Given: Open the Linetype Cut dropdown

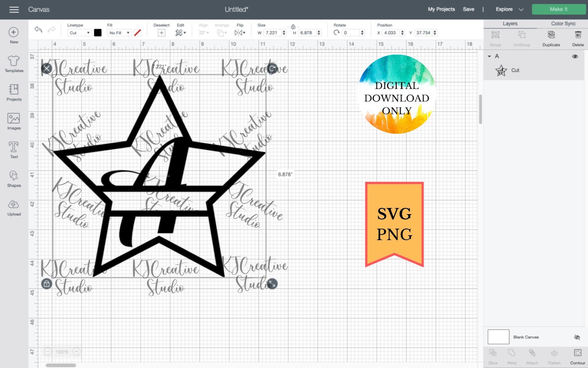Looking at the screenshot, I should point(79,33).
